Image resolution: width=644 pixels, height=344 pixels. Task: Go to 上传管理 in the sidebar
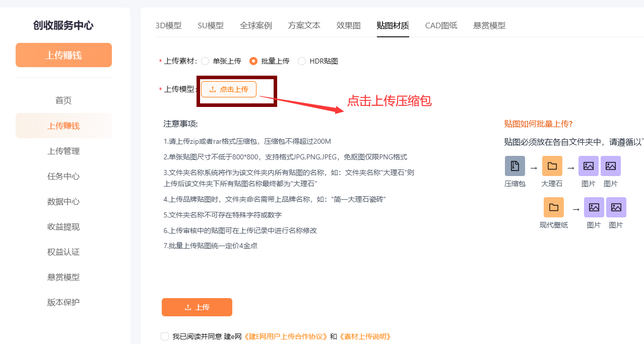tap(63, 151)
